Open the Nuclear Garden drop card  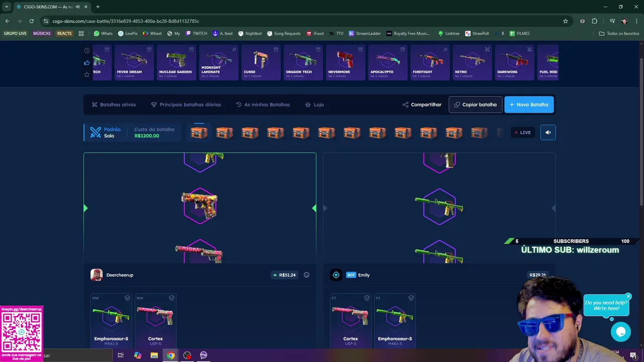pyautogui.click(x=177, y=62)
